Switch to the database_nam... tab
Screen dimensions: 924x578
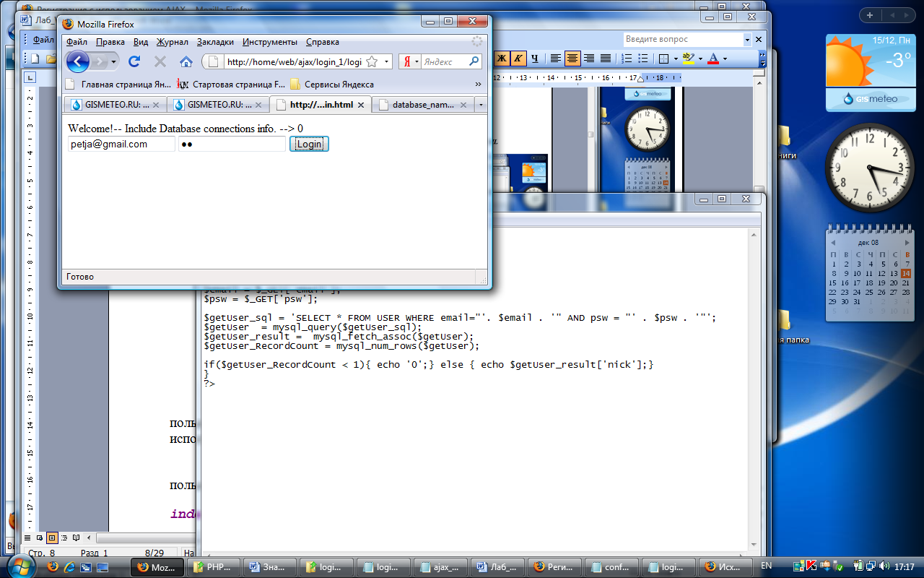point(424,105)
